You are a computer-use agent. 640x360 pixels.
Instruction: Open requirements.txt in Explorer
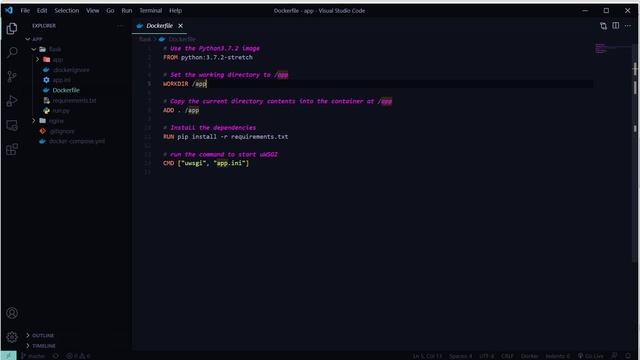[x=74, y=100]
